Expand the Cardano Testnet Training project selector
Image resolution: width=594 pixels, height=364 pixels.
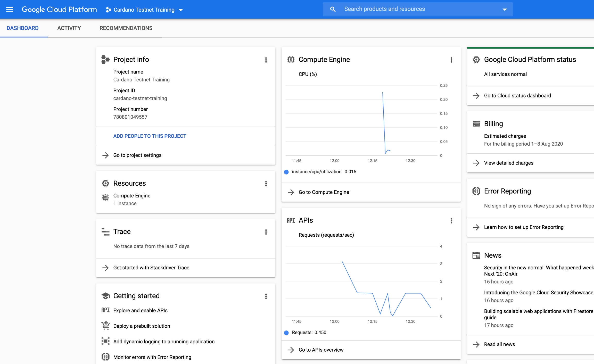click(x=144, y=10)
